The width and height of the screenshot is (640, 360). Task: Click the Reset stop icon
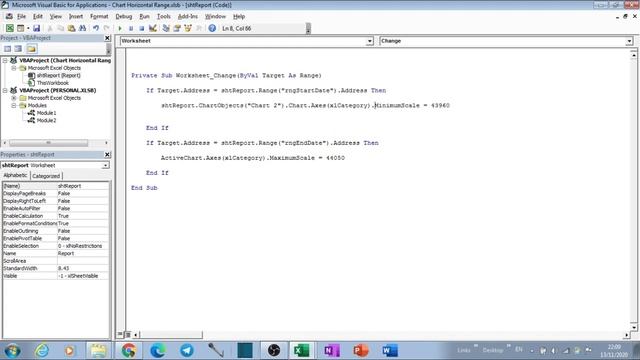141,28
